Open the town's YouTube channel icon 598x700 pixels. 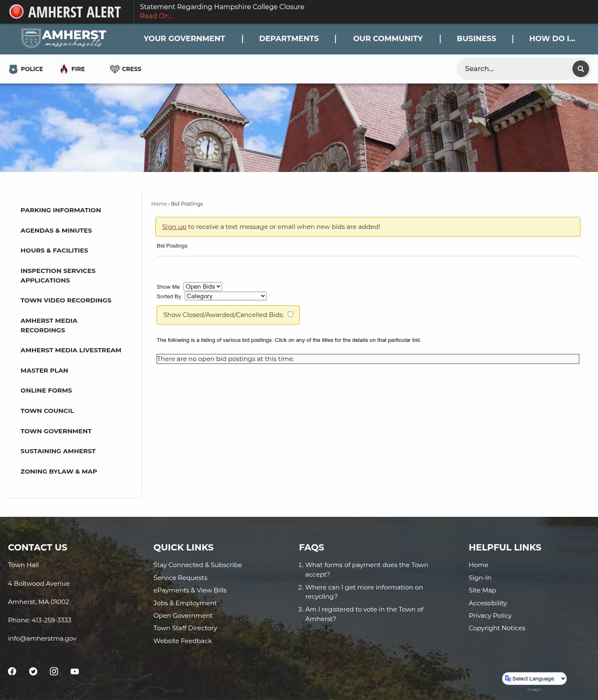[x=75, y=671]
